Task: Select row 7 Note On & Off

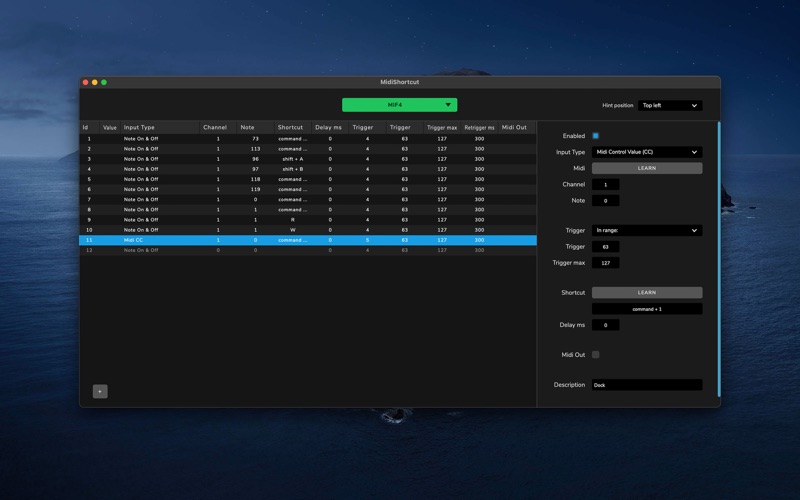Action: coord(308,199)
